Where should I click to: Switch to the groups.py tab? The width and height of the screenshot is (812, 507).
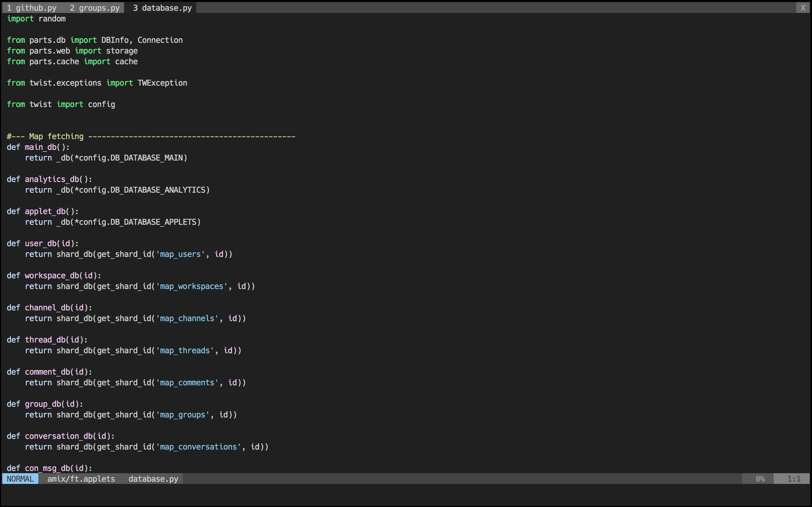(x=95, y=8)
